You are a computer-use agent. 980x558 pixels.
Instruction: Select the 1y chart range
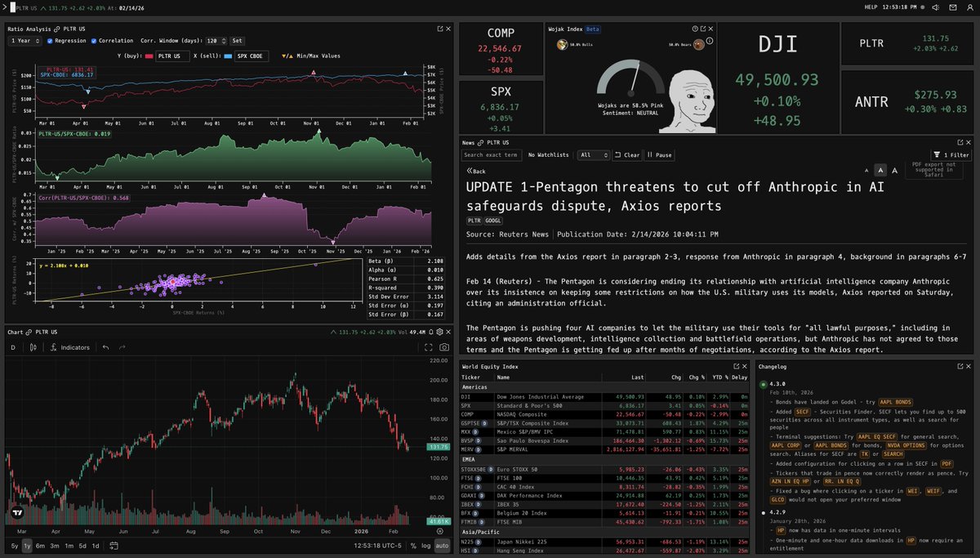pyautogui.click(x=27, y=546)
